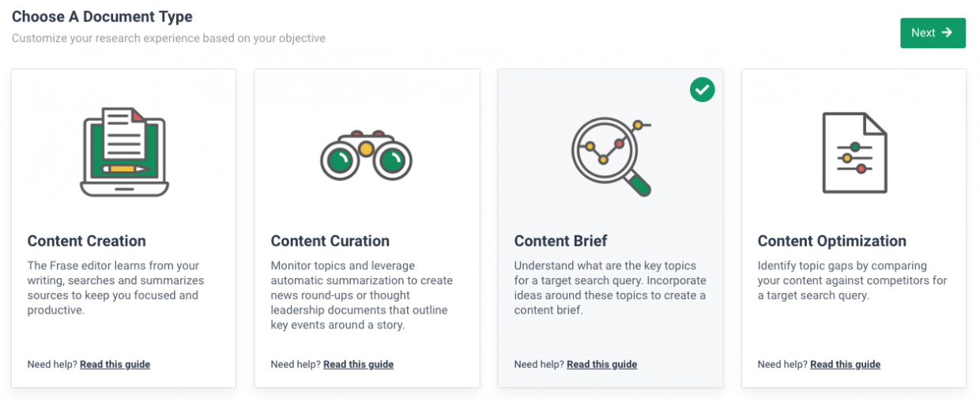Click the green checkmark on Content Brief
The height and width of the screenshot is (402, 980).
click(x=702, y=89)
